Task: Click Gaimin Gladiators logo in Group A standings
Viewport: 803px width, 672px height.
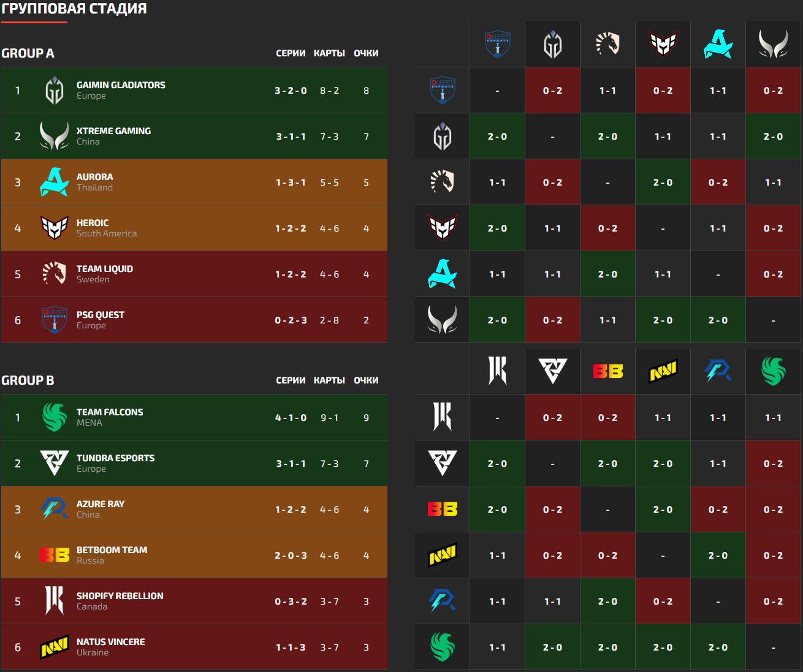Action: click(x=55, y=91)
